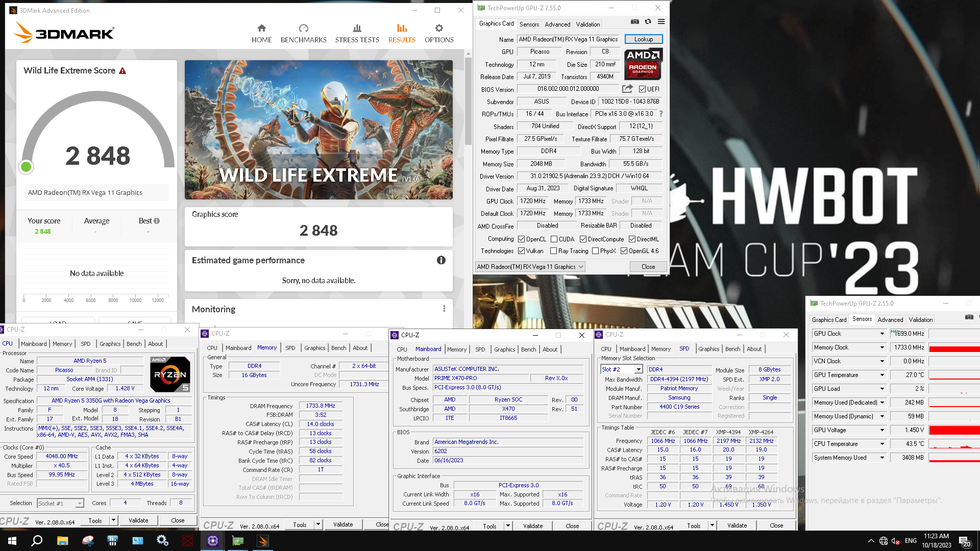Toggle the OpenGL 4.6 checkbox
The height and width of the screenshot is (551, 980).
[x=624, y=251]
